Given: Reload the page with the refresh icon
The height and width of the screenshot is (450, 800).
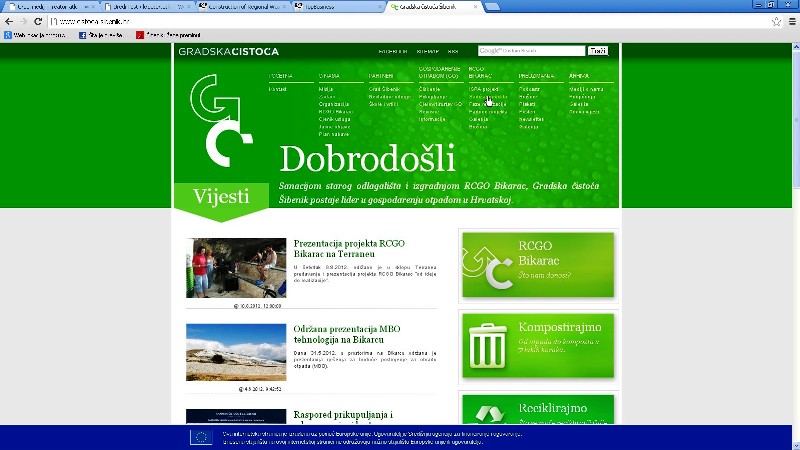Looking at the screenshot, I should pos(38,21).
